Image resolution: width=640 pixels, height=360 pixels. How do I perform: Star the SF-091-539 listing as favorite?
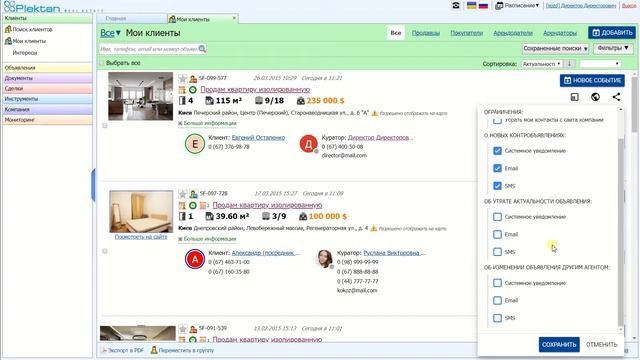(182, 329)
